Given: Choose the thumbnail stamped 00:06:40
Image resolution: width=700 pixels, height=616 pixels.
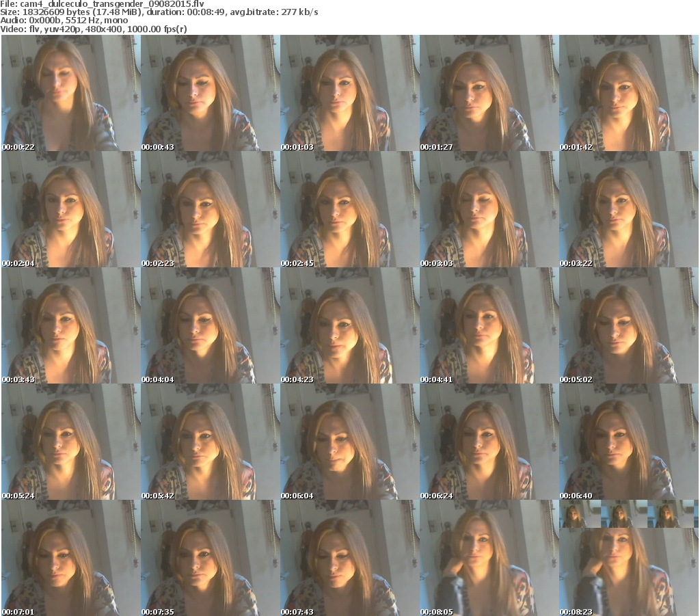Looking at the screenshot, I should click(x=629, y=442).
